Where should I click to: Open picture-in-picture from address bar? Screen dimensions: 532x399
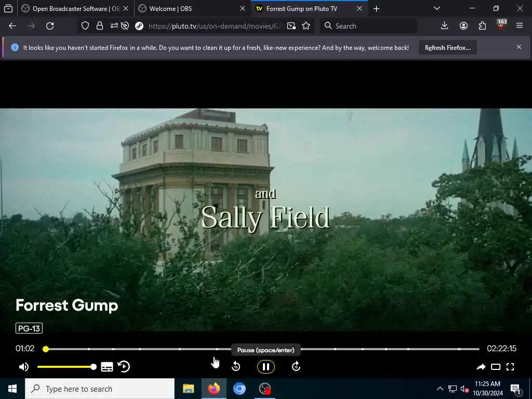tap(291, 26)
